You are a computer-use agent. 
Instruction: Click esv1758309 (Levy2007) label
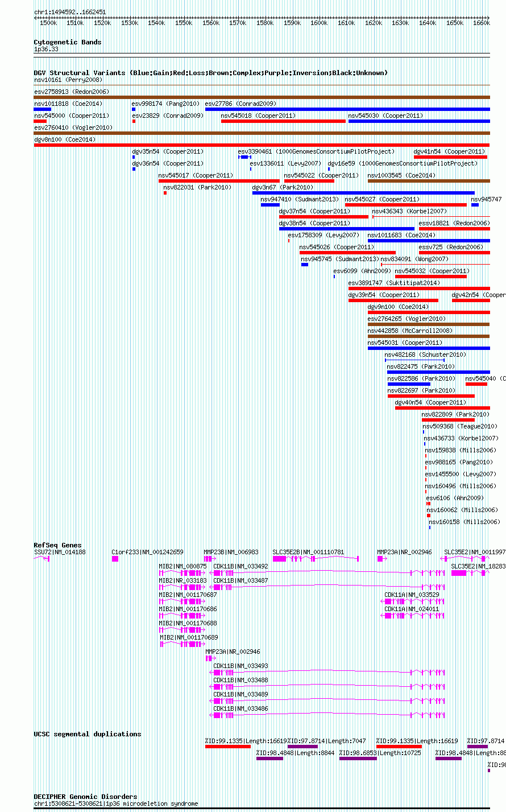[x=323, y=235]
